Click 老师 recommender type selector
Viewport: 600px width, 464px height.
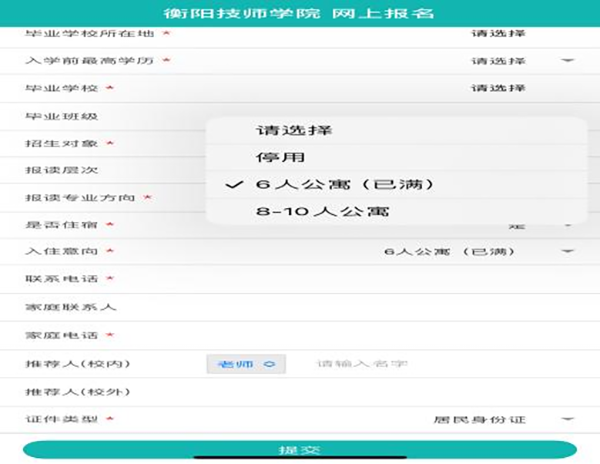[x=246, y=364]
